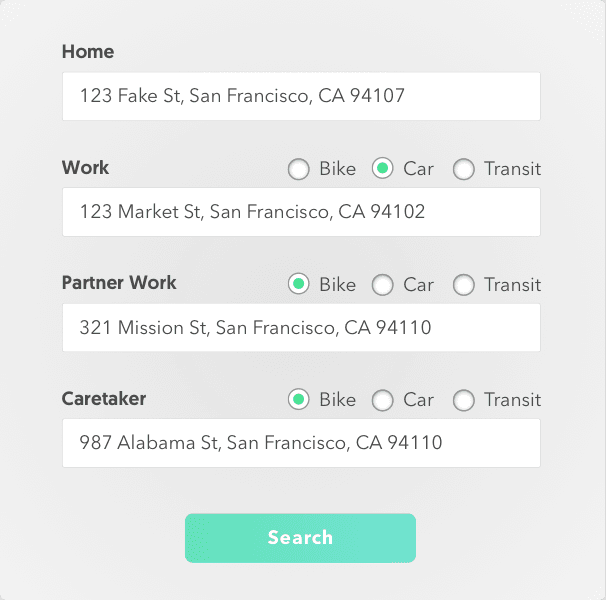Image resolution: width=606 pixels, height=600 pixels.
Task: Pick Car mode for Caretaker
Action: (383, 400)
